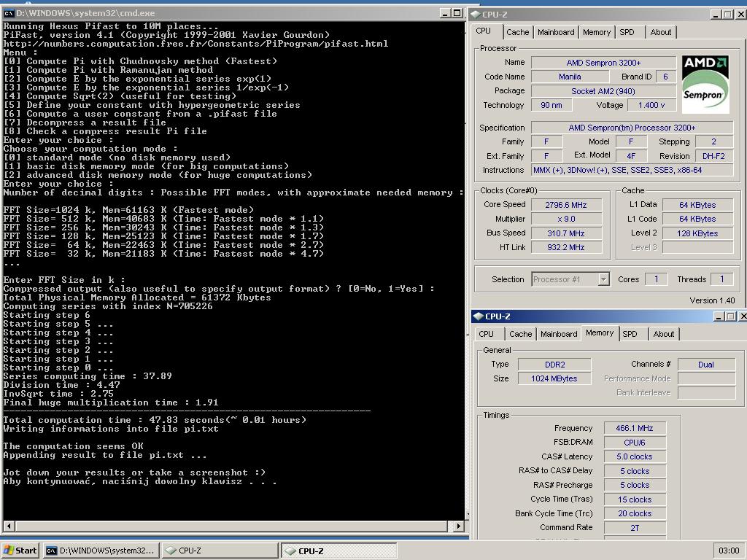Click the taskbar clock 03:00
The width and height of the screenshot is (747, 560).
[x=729, y=551]
